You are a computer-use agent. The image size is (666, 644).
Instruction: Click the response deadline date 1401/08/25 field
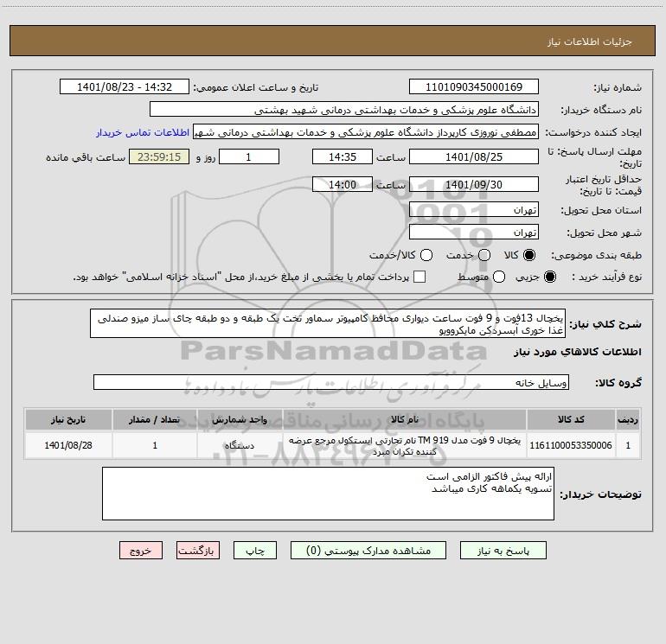pos(474,157)
